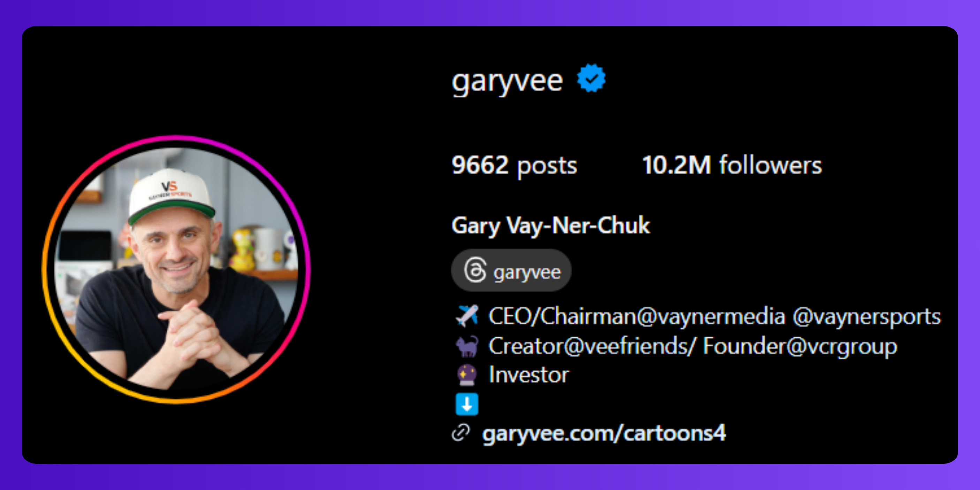Screen dimensions: 980x490
Task: Click the garyvee username heading
Action: tap(507, 81)
